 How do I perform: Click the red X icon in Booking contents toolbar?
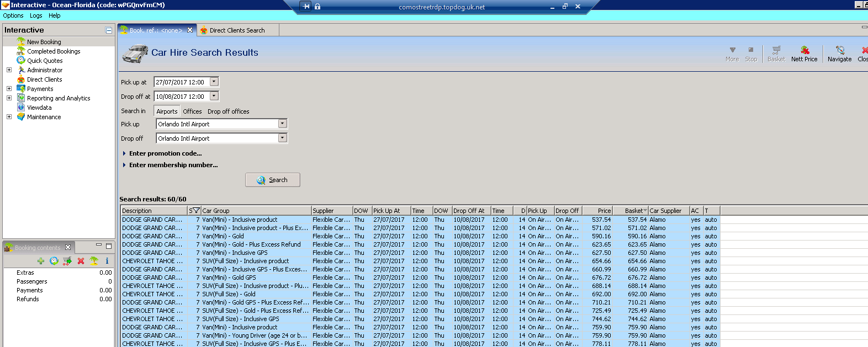[81, 261]
